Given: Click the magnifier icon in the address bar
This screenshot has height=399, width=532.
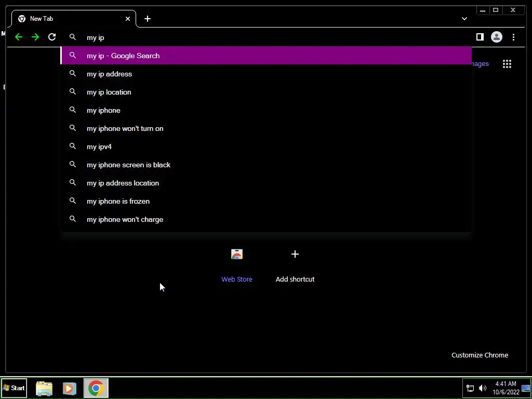Looking at the screenshot, I should (73, 37).
